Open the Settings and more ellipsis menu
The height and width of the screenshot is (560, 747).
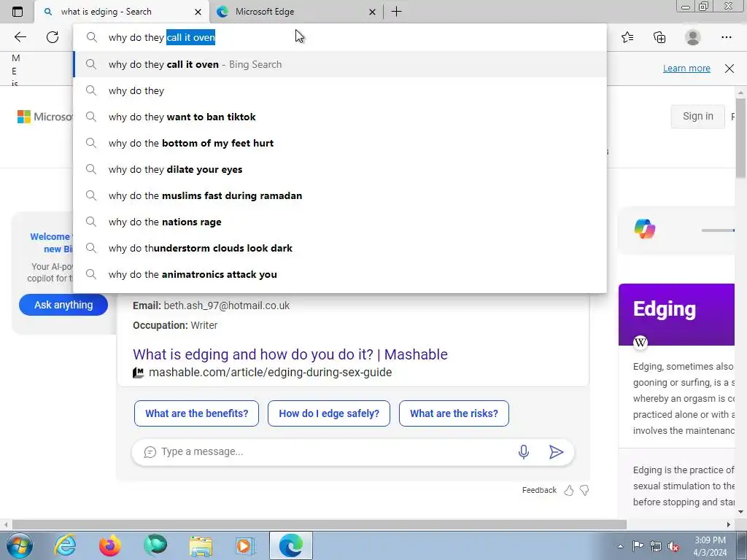tap(726, 37)
